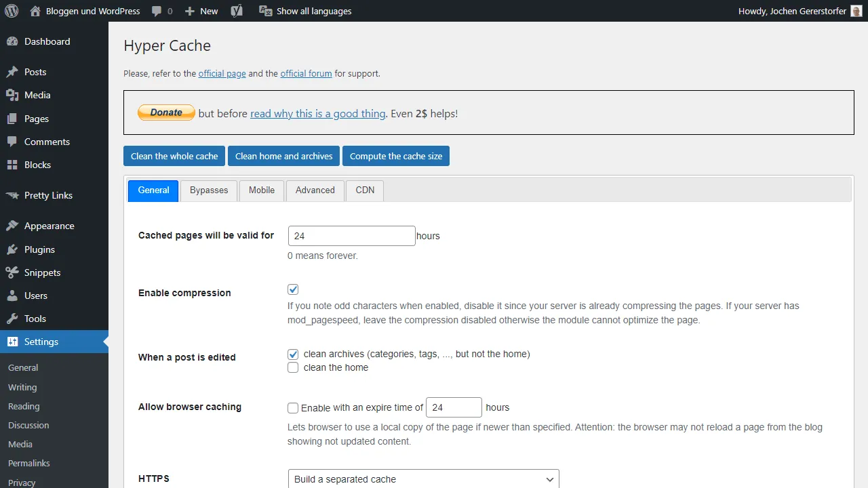Focus the browser caching expire hours field

click(x=454, y=407)
